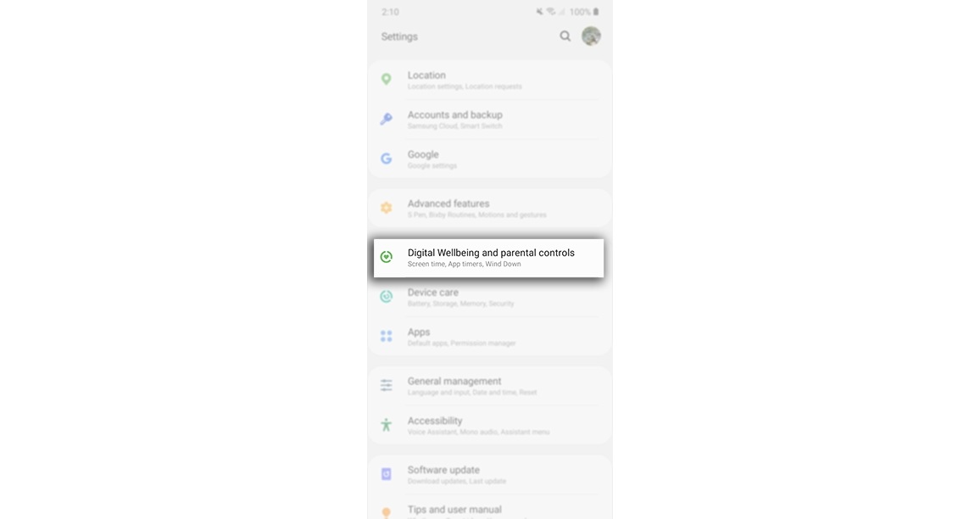Go to Device care

click(x=489, y=297)
